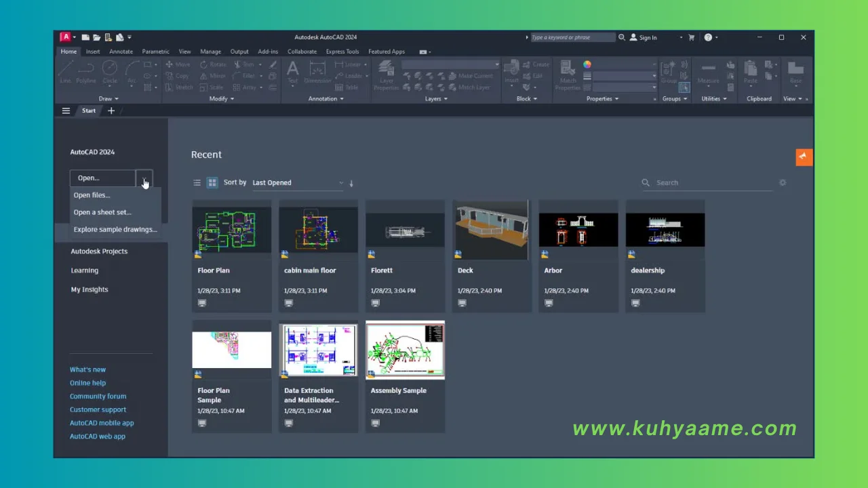868x488 pixels.
Task: Open the hamburger file tabs menu
Action: tap(66, 110)
